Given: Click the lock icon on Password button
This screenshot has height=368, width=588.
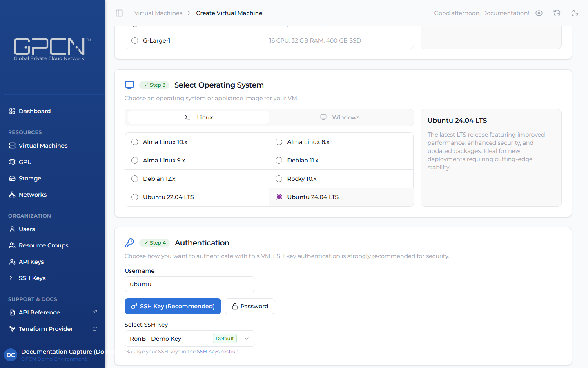Looking at the screenshot, I should pos(235,306).
